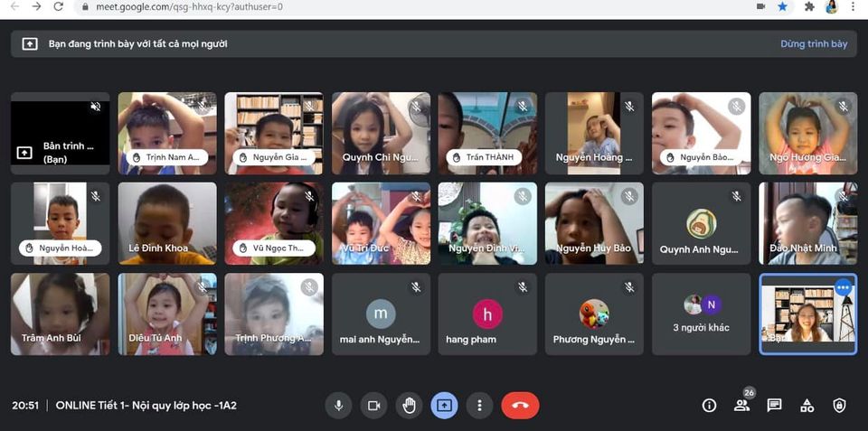Hang up with the red leave call button

pos(520,406)
